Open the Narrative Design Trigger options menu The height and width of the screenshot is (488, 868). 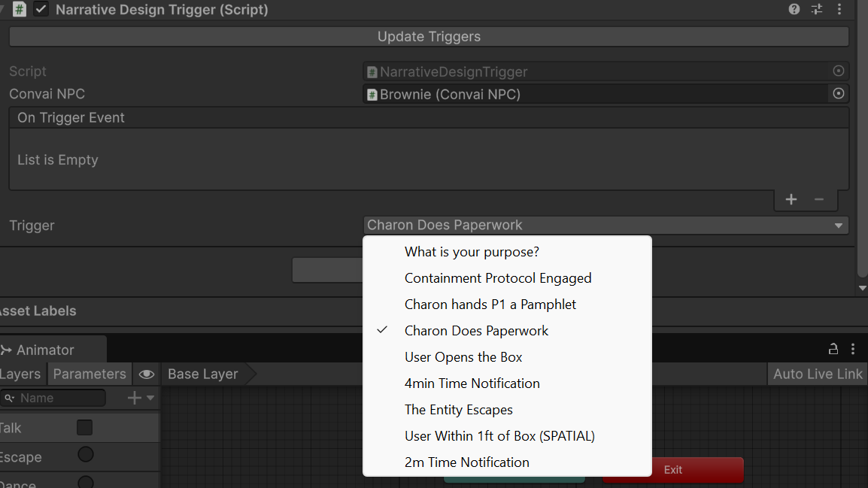point(839,10)
